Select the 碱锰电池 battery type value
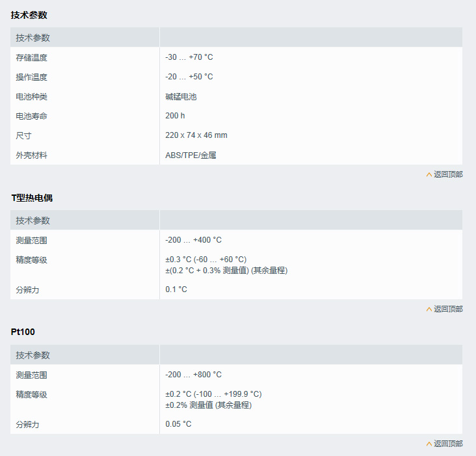 (x=181, y=97)
